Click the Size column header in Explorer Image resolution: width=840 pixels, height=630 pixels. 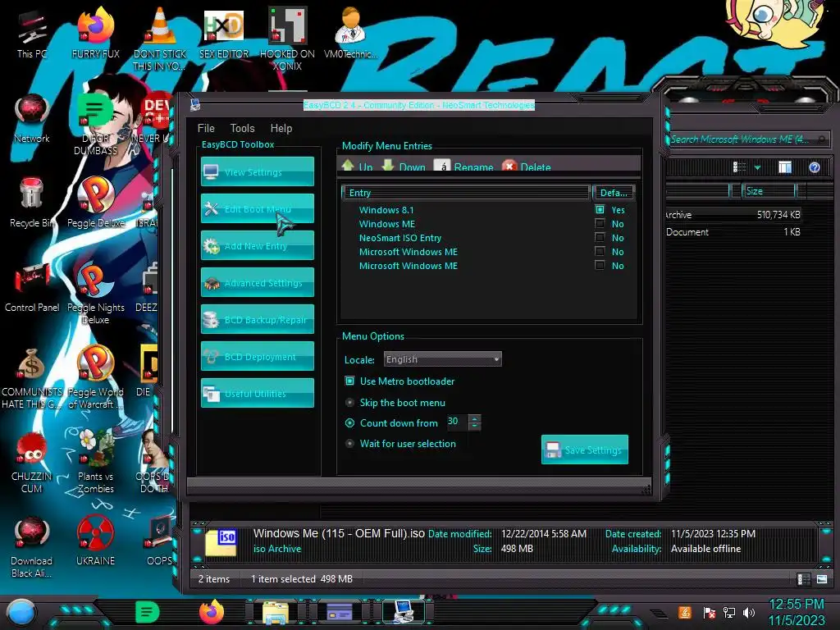(769, 191)
